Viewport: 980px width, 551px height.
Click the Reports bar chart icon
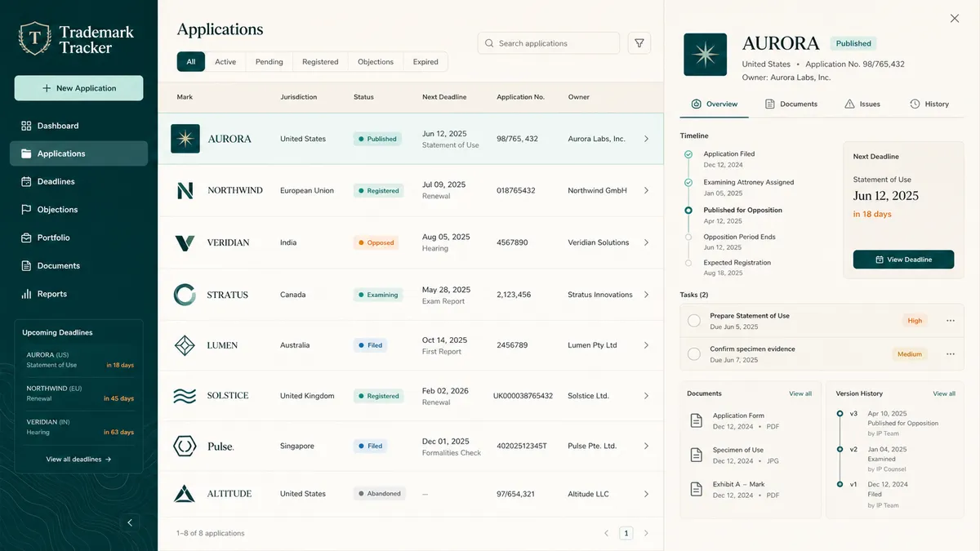click(26, 294)
